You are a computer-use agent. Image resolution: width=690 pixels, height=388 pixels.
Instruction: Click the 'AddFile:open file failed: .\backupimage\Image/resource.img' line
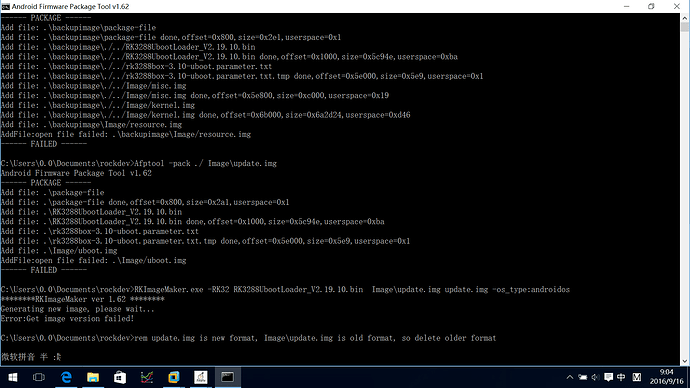pyautogui.click(x=126, y=135)
